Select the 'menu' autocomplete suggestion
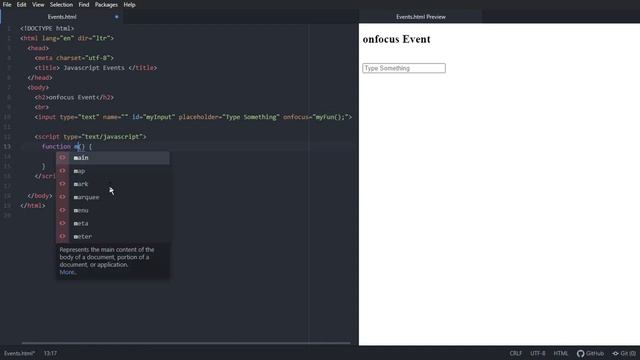Image resolution: width=640 pixels, height=360 pixels. [x=113, y=210]
